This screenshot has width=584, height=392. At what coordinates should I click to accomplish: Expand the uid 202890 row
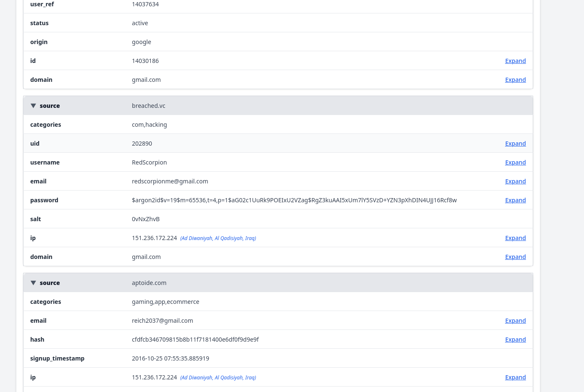pyautogui.click(x=515, y=144)
